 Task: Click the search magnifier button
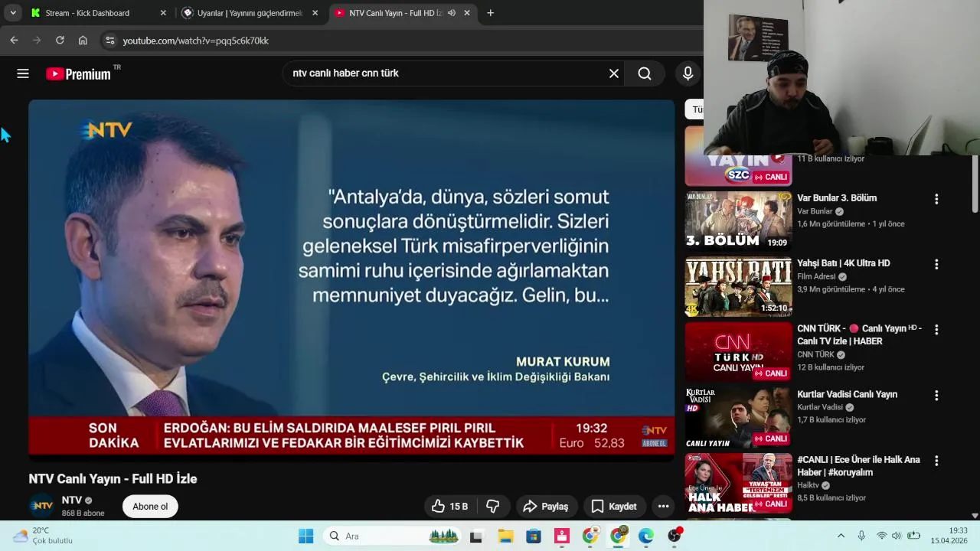coord(645,73)
